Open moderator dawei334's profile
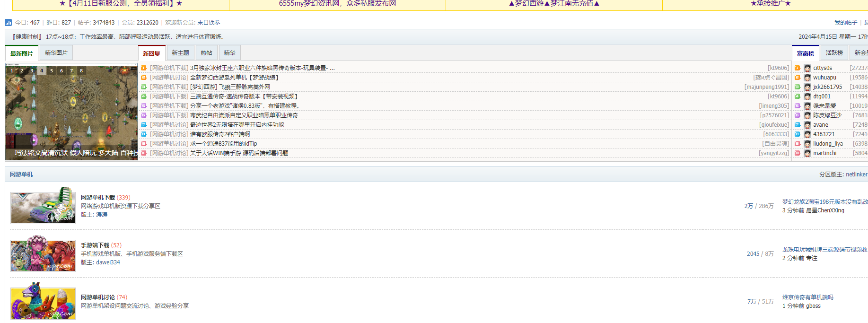This screenshot has width=868, height=323. (108, 262)
